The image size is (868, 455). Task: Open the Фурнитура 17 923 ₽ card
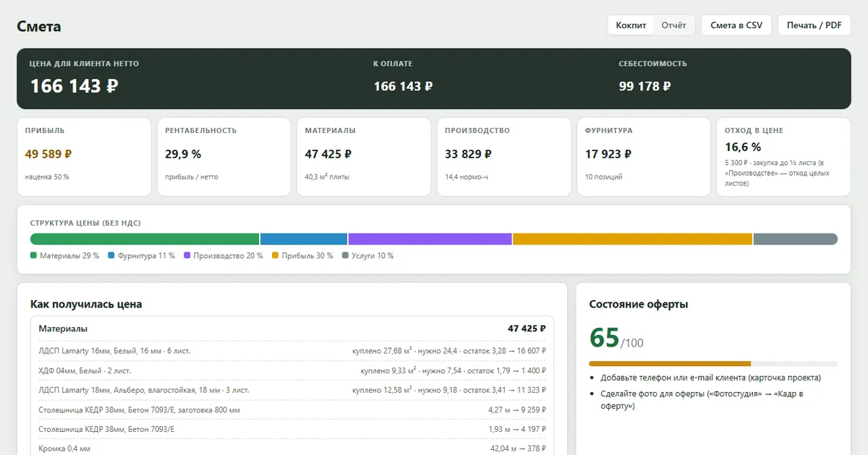click(x=644, y=157)
